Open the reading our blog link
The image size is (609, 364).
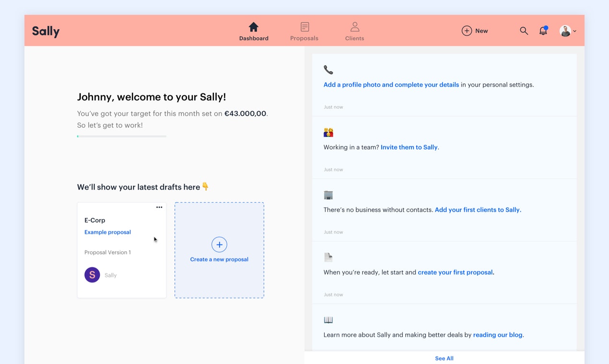click(x=498, y=335)
